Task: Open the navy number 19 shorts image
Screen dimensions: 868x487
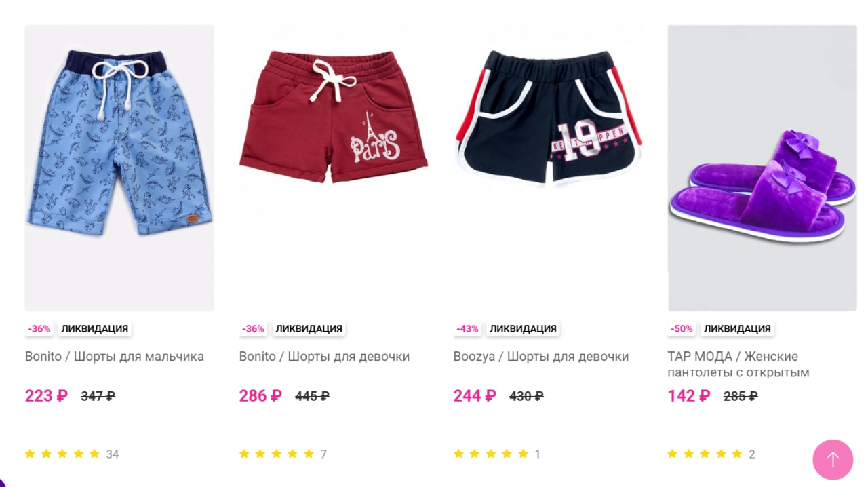Action: [548, 168]
